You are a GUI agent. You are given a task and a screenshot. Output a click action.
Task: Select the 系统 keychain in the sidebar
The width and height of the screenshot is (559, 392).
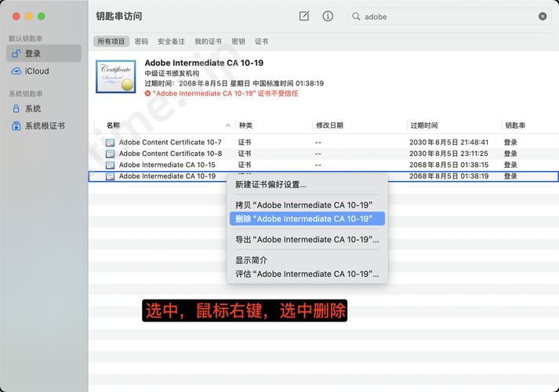coord(44,108)
